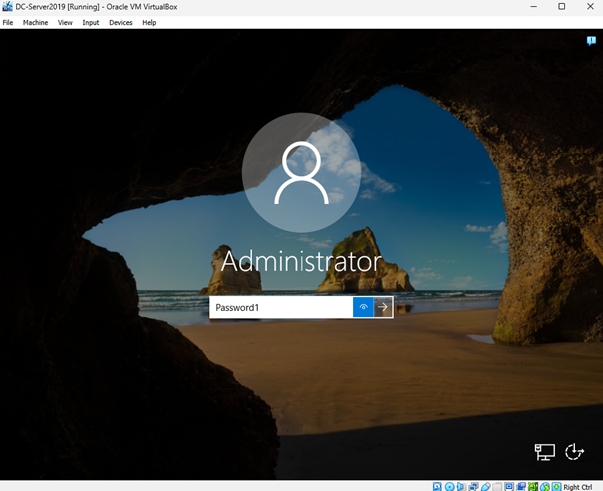603x491 pixels.
Task: Click the Password1 input field
Action: [280, 307]
